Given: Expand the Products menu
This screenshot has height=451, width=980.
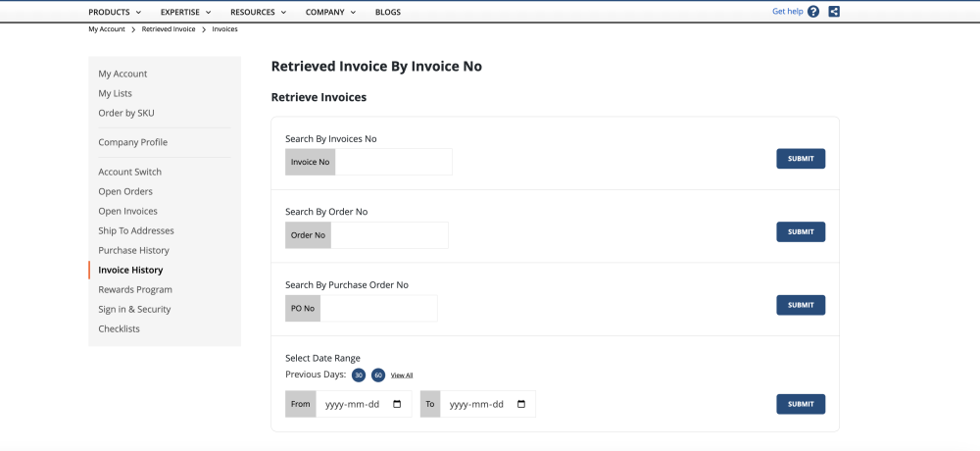Looking at the screenshot, I should [115, 12].
